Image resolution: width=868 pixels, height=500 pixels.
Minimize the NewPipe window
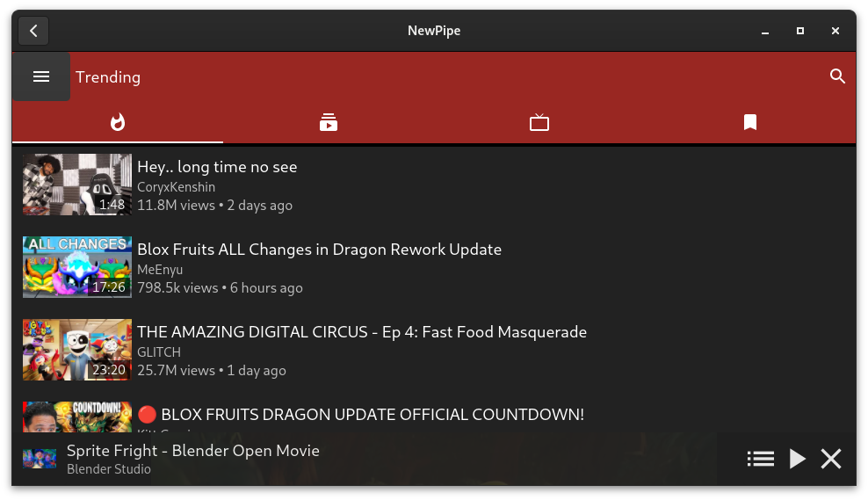pos(765,31)
